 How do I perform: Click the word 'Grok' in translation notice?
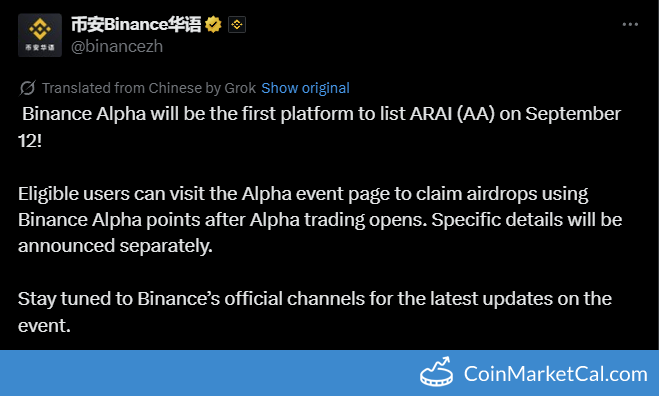pyautogui.click(x=240, y=88)
